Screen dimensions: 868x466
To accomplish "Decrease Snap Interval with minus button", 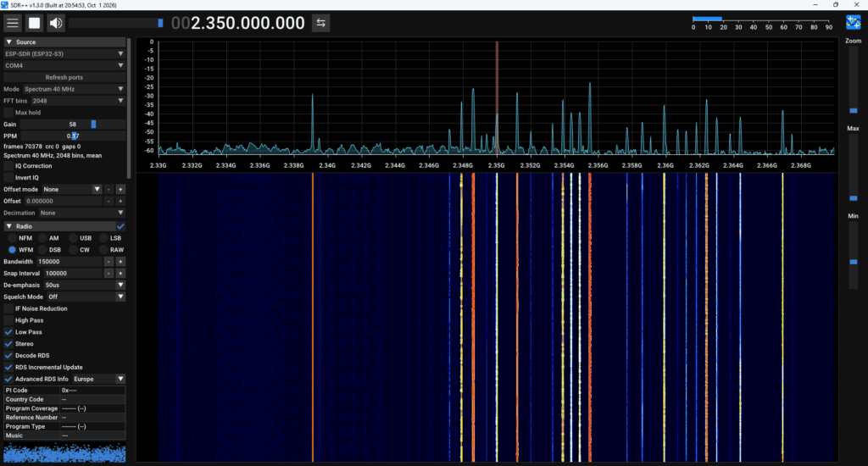I will tap(108, 274).
